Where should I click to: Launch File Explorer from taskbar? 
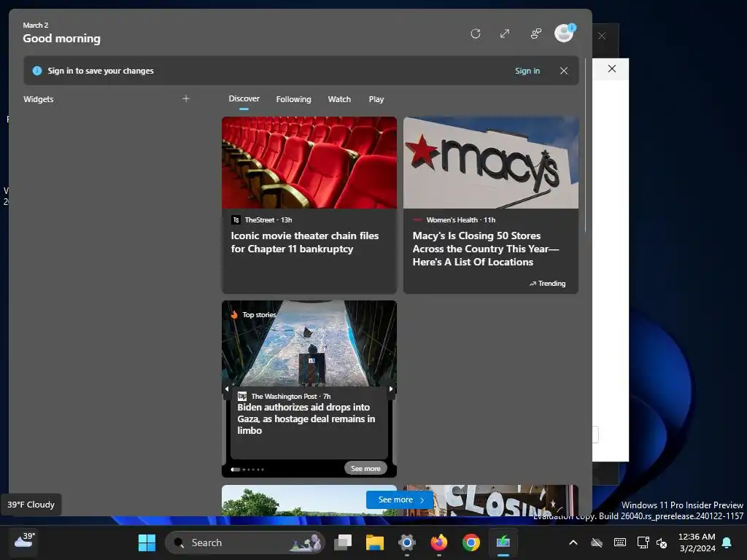(374, 542)
